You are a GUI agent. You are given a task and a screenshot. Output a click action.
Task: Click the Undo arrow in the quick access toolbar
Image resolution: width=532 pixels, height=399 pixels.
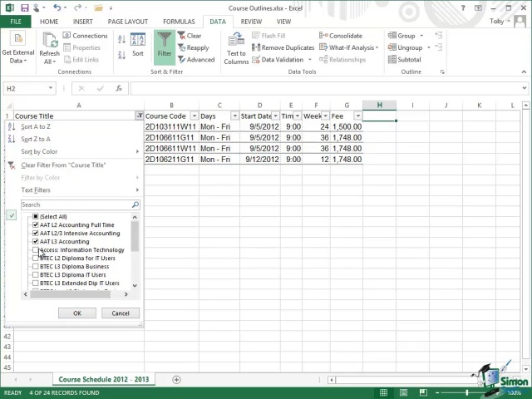57,7
